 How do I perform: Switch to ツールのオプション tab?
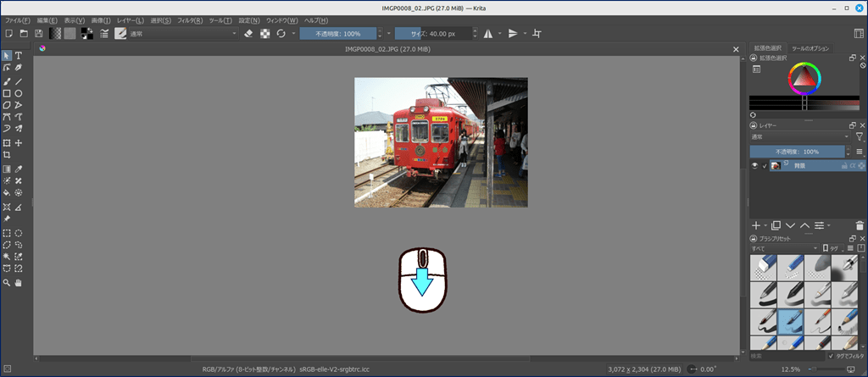click(811, 48)
